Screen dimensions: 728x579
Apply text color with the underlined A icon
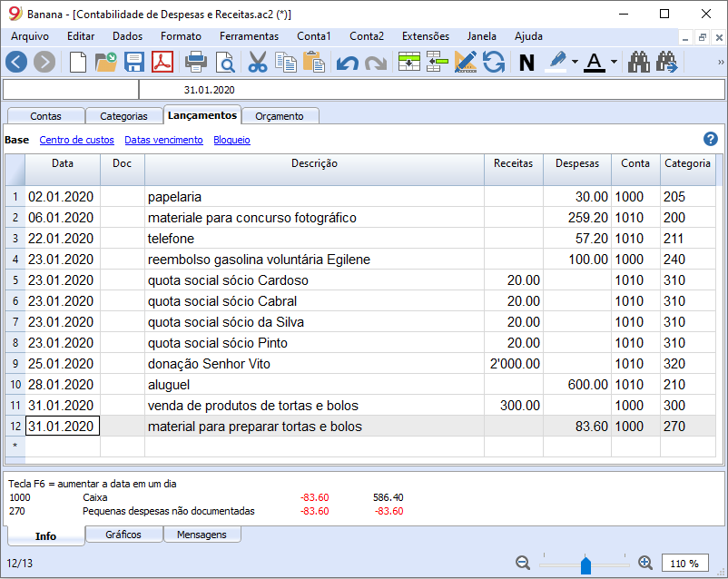tap(595, 62)
